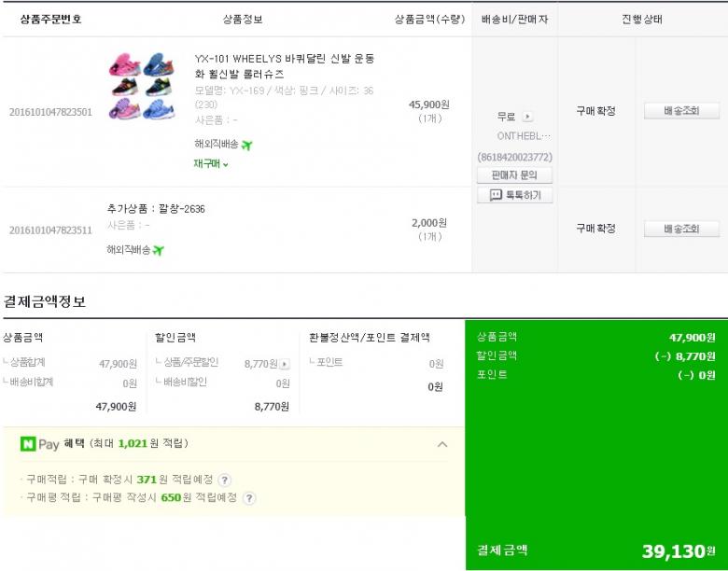This screenshot has height=571, width=728.
Task: Expand the 상품/주문할인 discount detail arrow
Action: pyautogui.click(x=285, y=364)
